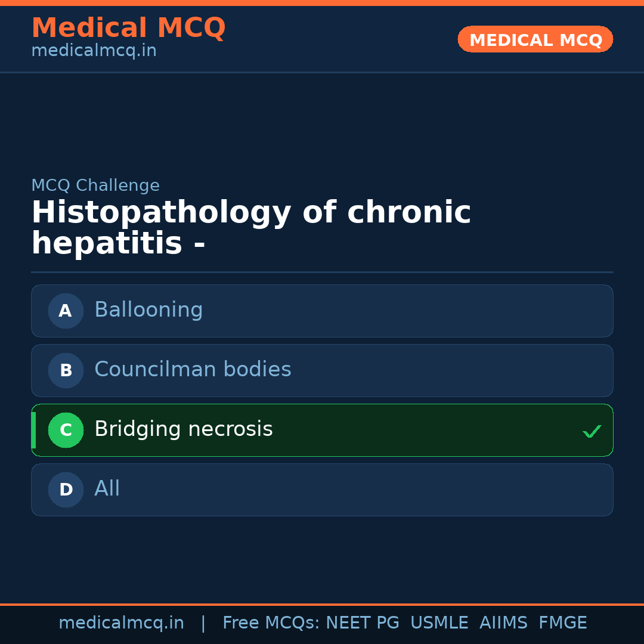The height and width of the screenshot is (644, 644).
Task: Choose the Councilman bodies answer option
Action: (x=322, y=370)
